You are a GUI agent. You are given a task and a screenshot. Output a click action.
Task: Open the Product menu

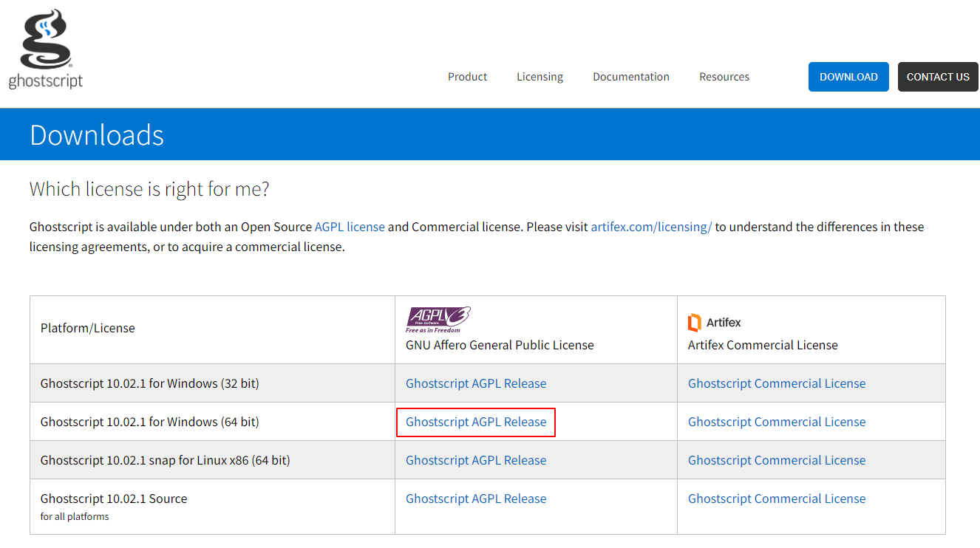(467, 77)
